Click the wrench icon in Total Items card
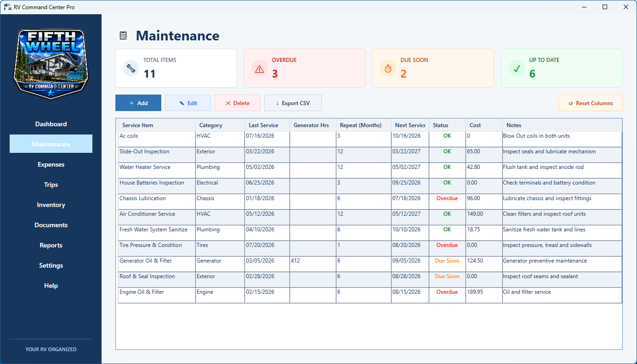The height and width of the screenshot is (364, 637). click(x=131, y=68)
